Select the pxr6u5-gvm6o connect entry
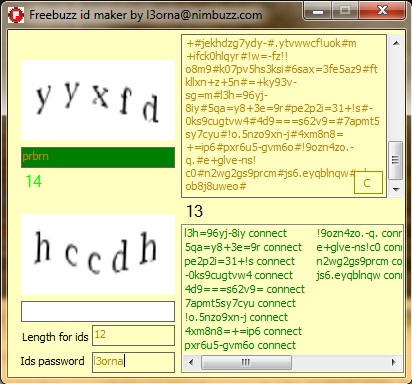Viewport: 412px width, 384px height. click(x=240, y=345)
